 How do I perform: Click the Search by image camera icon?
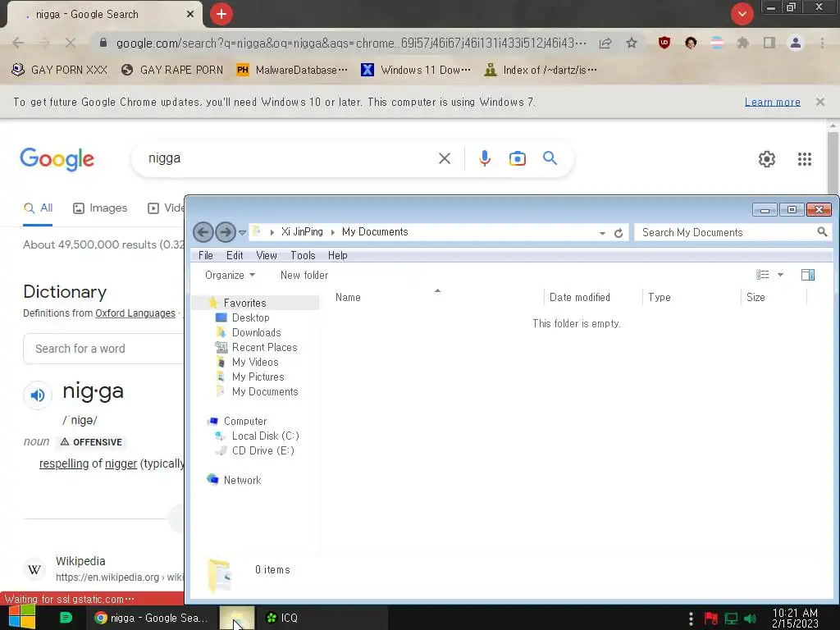pyautogui.click(x=518, y=158)
